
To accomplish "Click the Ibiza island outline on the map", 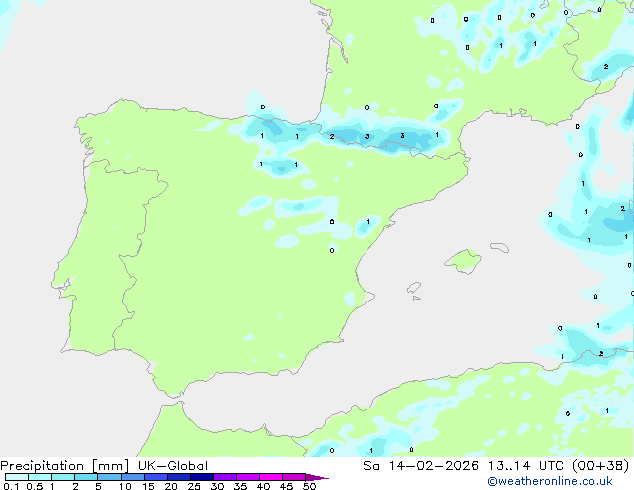I will coord(414,288).
